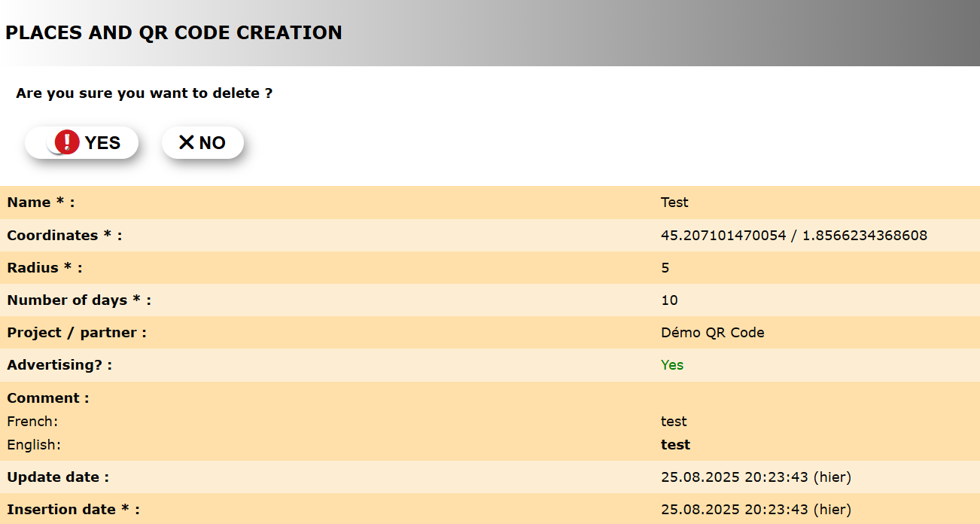Cancel deletion with the NO button
This screenshot has height=524, width=980.
click(x=202, y=143)
